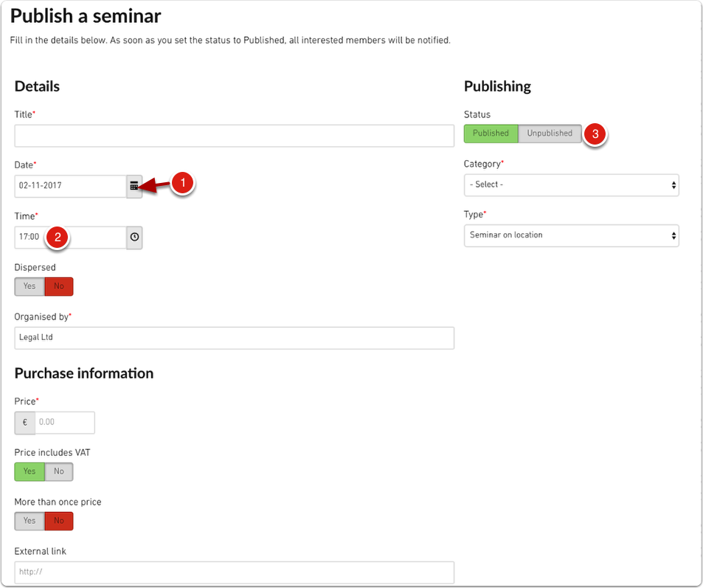Set Status to Published

pyautogui.click(x=491, y=134)
